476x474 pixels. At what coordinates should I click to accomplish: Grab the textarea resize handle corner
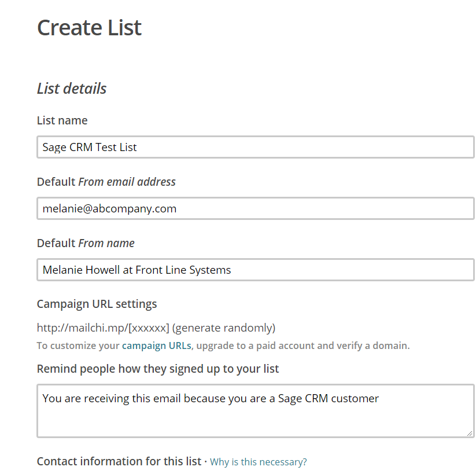pos(470,433)
